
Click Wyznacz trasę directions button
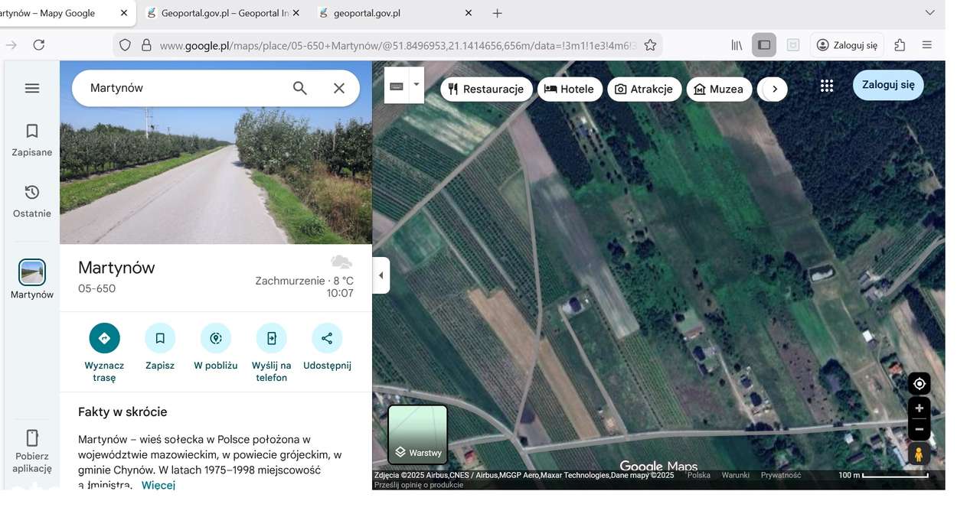pos(104,352)
